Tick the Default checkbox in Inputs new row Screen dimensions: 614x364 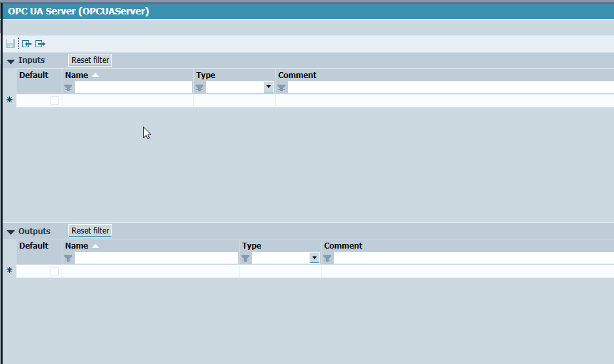pos(55,100)
